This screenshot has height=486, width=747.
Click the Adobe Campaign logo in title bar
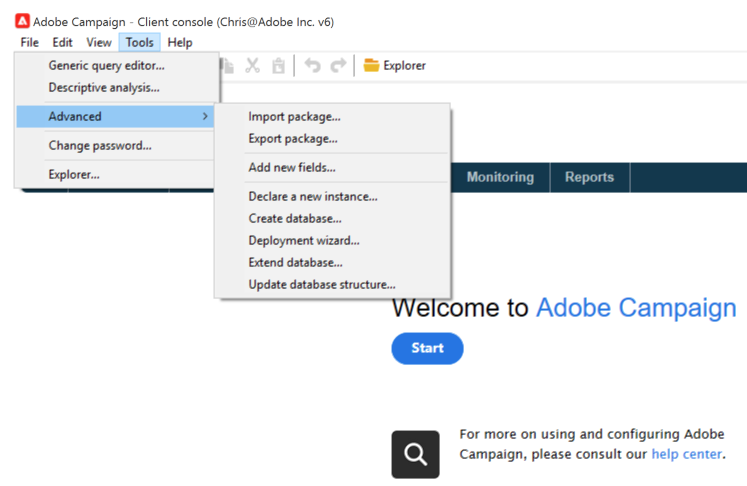[22, 21]
